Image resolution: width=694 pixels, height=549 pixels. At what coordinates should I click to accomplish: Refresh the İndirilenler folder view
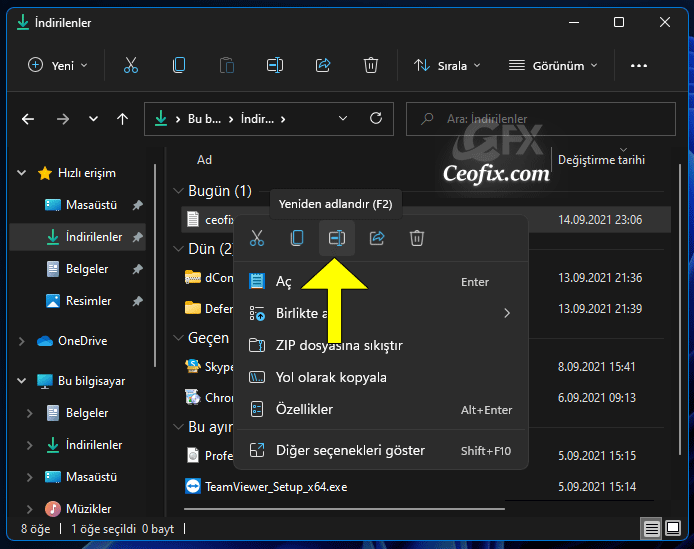pyautogui.click(x=376, y=118)
